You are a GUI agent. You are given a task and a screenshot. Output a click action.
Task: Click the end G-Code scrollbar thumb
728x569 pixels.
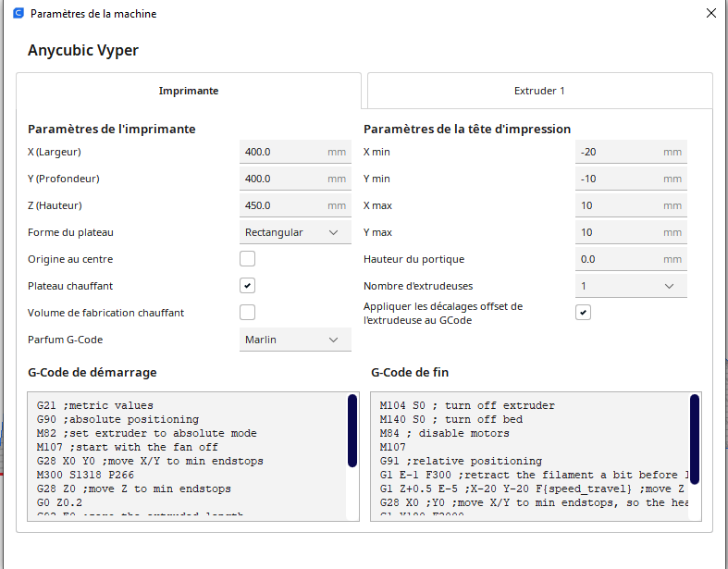(695, 439)
